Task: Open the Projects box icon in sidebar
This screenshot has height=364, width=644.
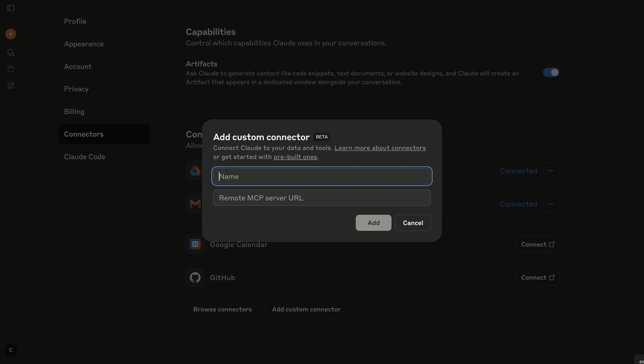Action: pyautogui.click(x=10, y=69)
